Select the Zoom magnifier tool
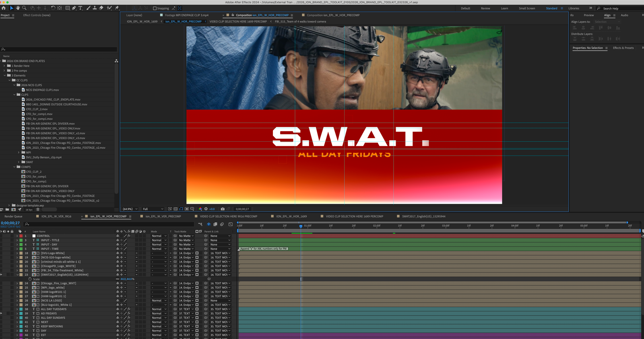 pos(24,8)
